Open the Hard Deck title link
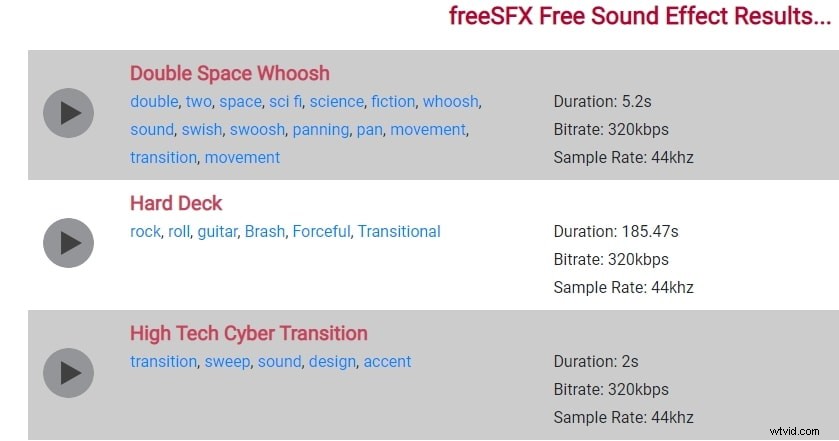This screenshot has height=441, width=839. [176, 203]
